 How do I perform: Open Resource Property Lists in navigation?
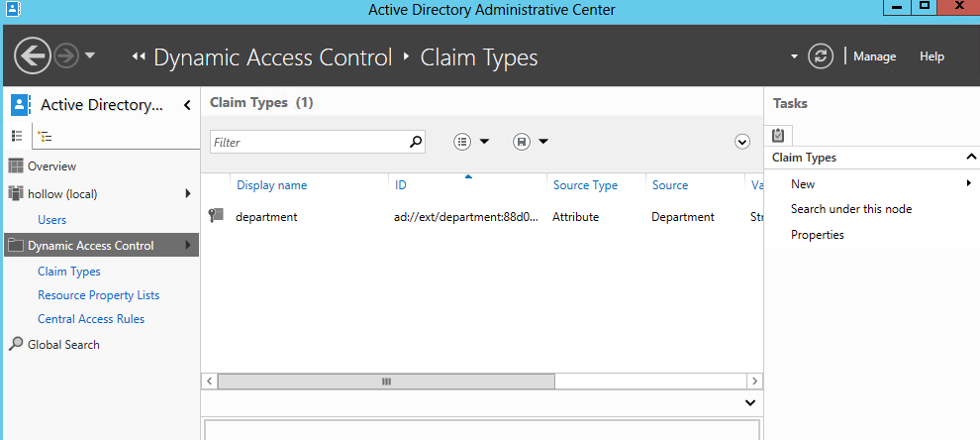[x=98, y=295]
